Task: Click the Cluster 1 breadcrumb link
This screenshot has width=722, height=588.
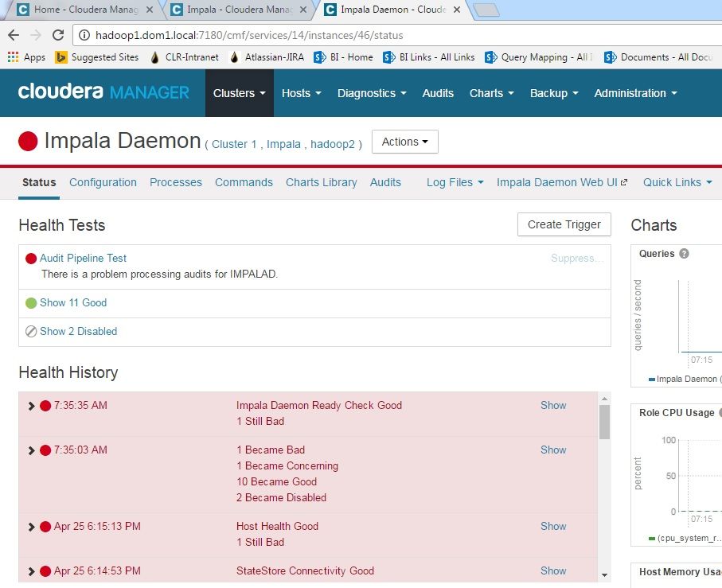Action: click(x=234, y=144)
